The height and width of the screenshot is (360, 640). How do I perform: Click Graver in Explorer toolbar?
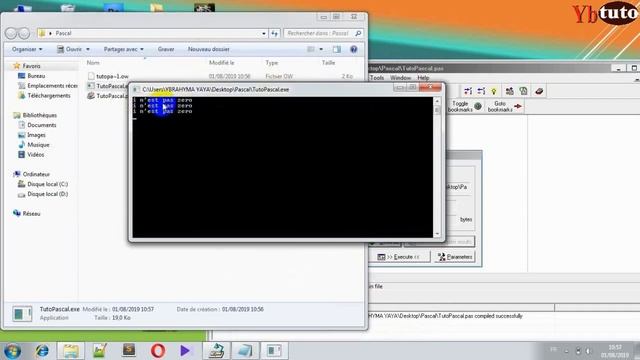pos(166,49)
